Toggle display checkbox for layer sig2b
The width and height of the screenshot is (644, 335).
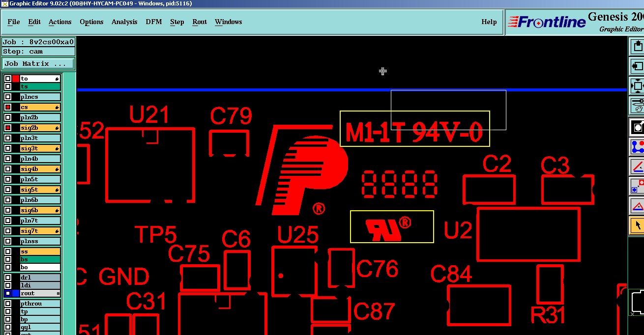coord(8,128)
